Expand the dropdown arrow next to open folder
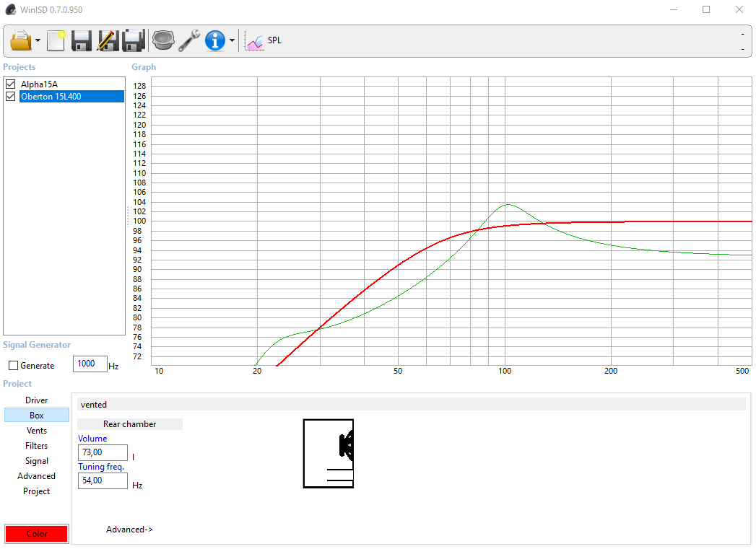756x549 pixels. [x=38, y=41]
